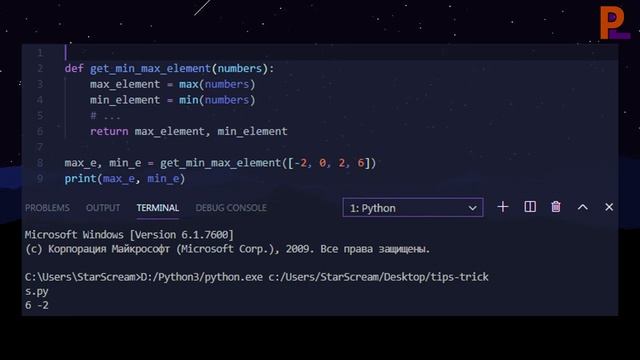Add a new terminal with the plus icon

pos(503,207)
